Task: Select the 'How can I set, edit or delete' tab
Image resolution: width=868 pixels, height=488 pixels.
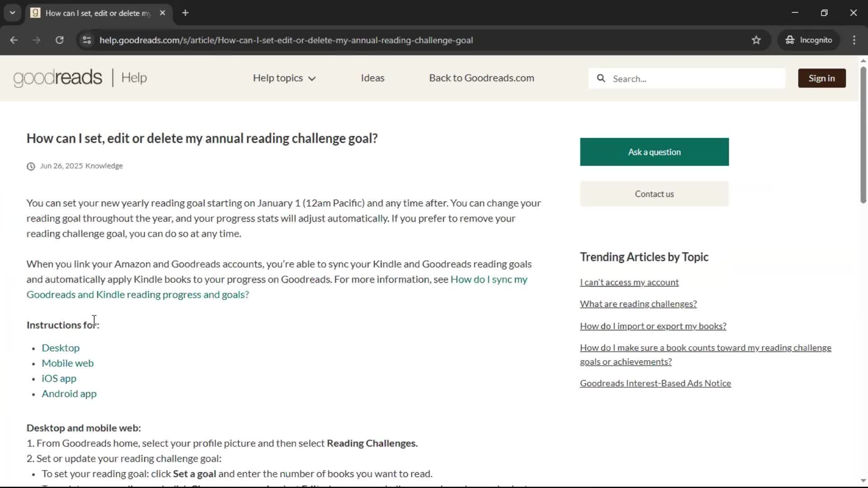Action: pyautogui.click(x=98, y=13)
